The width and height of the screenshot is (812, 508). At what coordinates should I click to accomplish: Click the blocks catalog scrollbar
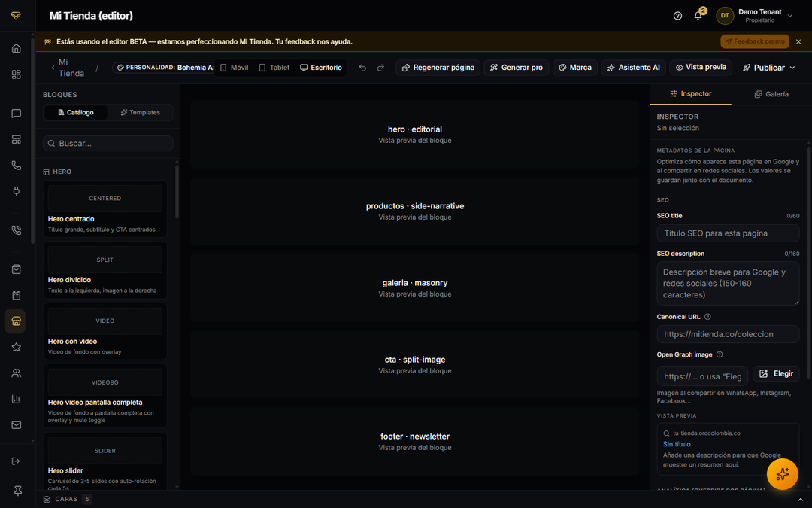(177, 192)
